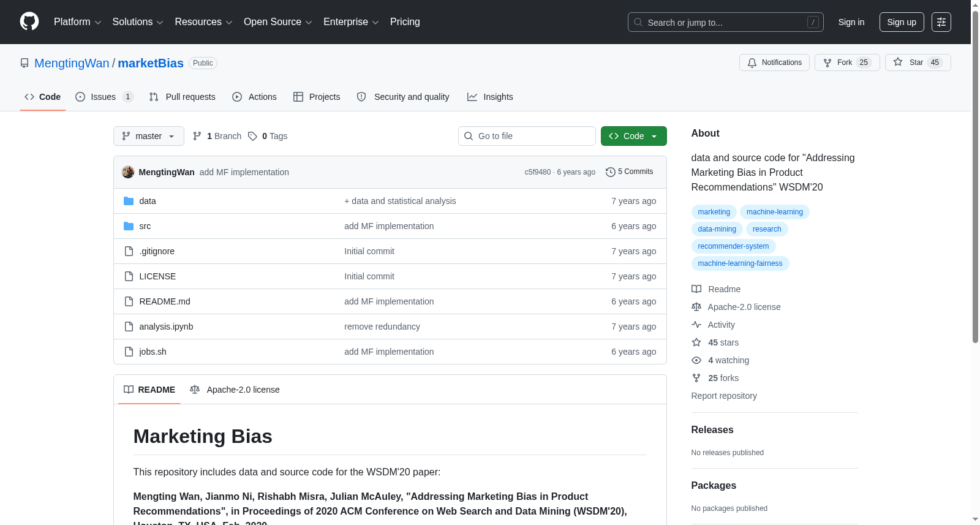Open analysis.ipynb file name
Image resolution: width=980 pixels, height=525 pixels.
click(x=166, y=327)
